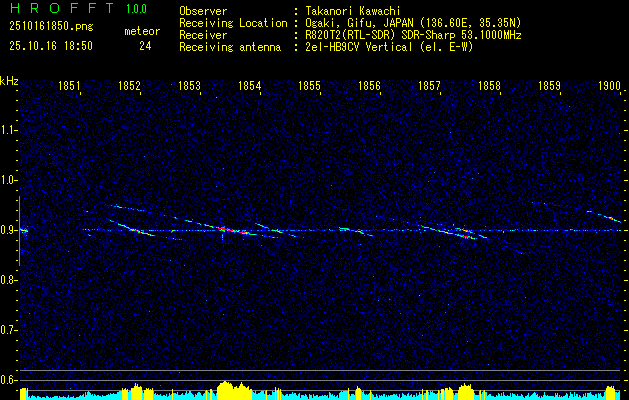Click the 2el-HB9CV Vertical antenna text

(x=389, y=47)
